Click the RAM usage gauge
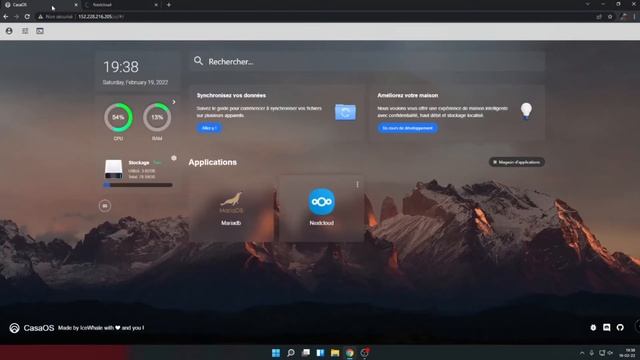The height and width of the screenshot is (360, 640). pyautogui.click(x=157, y=118)
